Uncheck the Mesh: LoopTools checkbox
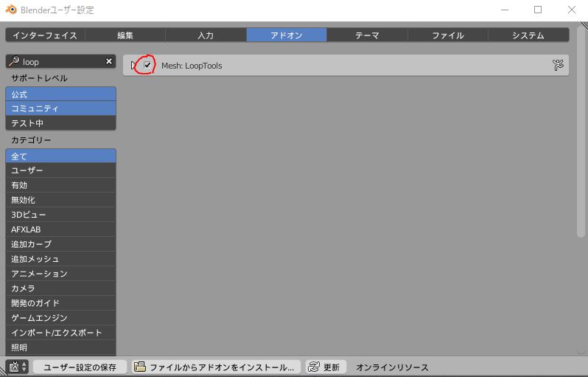This screenshot has height=377, width=588. 147,65
